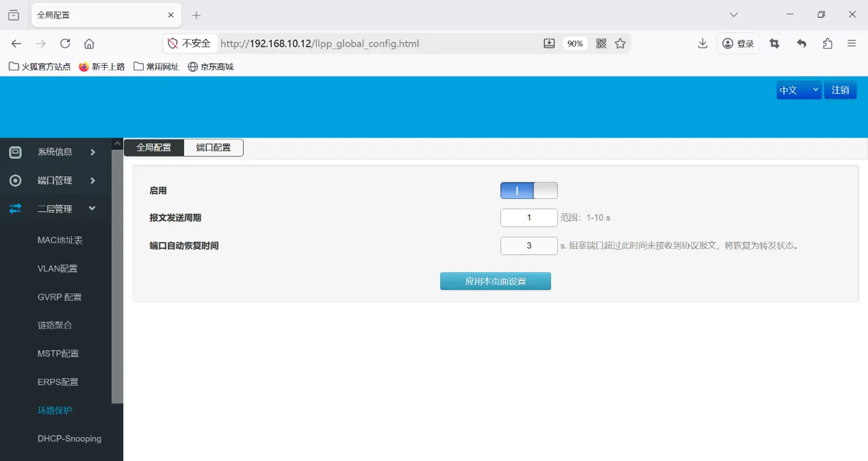
Task: Click the layer-2 management arrows icon
Action: point(15,209)
